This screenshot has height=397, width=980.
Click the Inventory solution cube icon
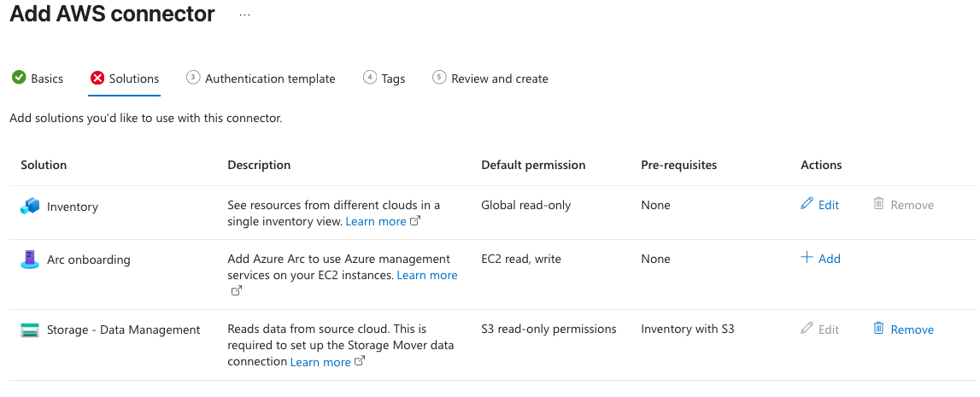30,206
